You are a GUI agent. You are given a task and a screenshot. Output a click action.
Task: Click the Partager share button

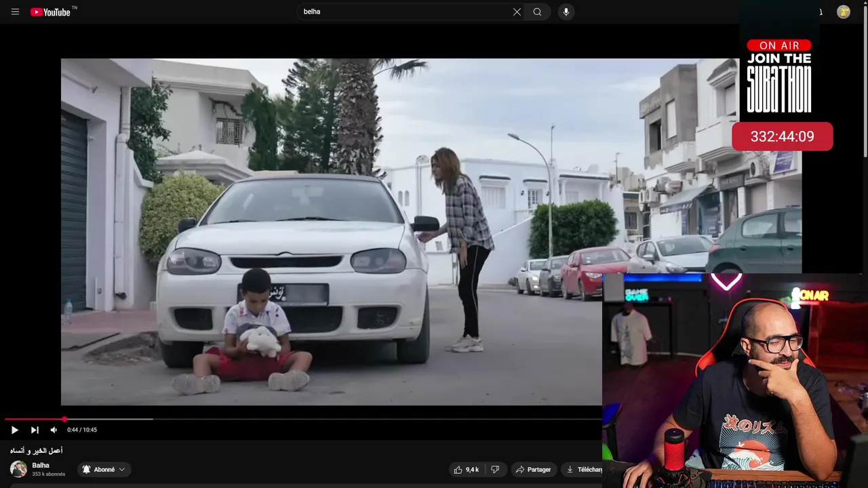coord(533,469)
